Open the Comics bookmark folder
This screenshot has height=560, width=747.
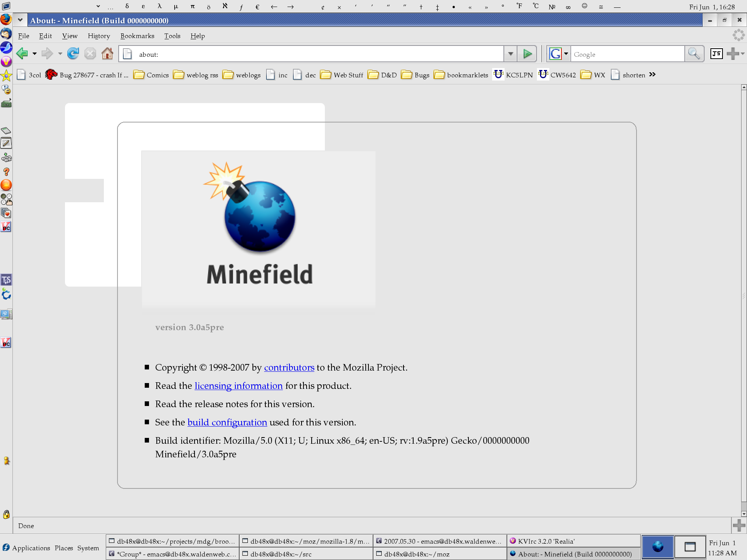tap(151, 75)
